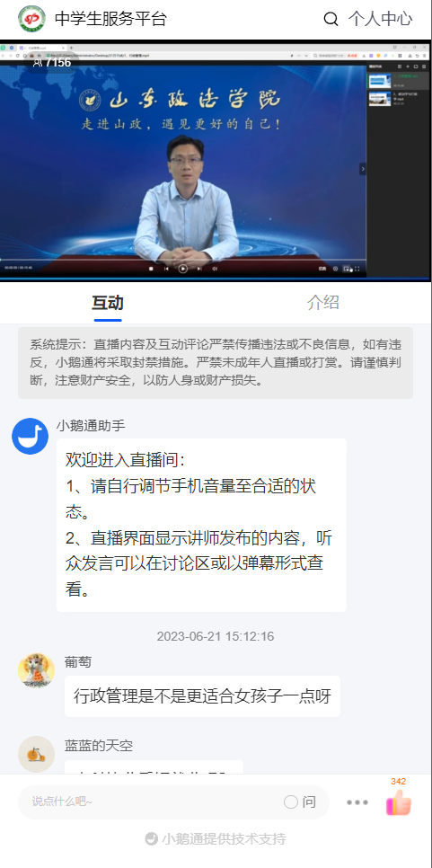This screenshot has width=432, height=868.
Task: Open the search magnifier icon
Action: [x=331, y=20]
